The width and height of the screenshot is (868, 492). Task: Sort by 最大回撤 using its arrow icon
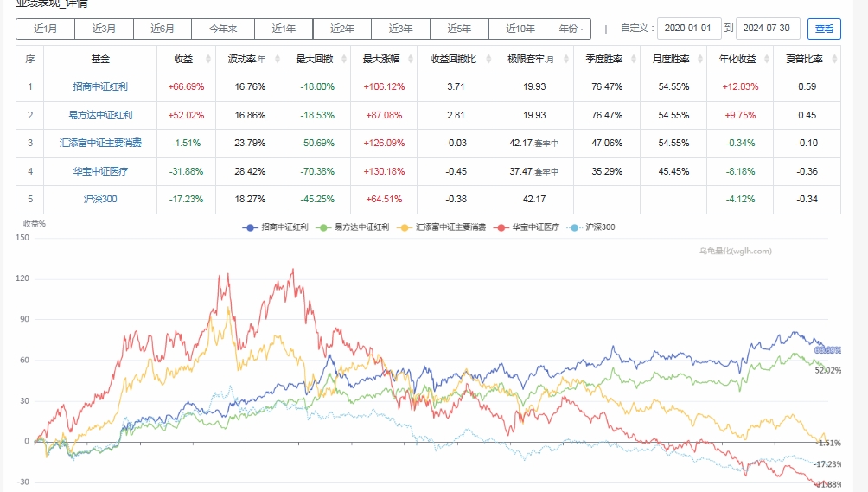click(x=343, y=60)
